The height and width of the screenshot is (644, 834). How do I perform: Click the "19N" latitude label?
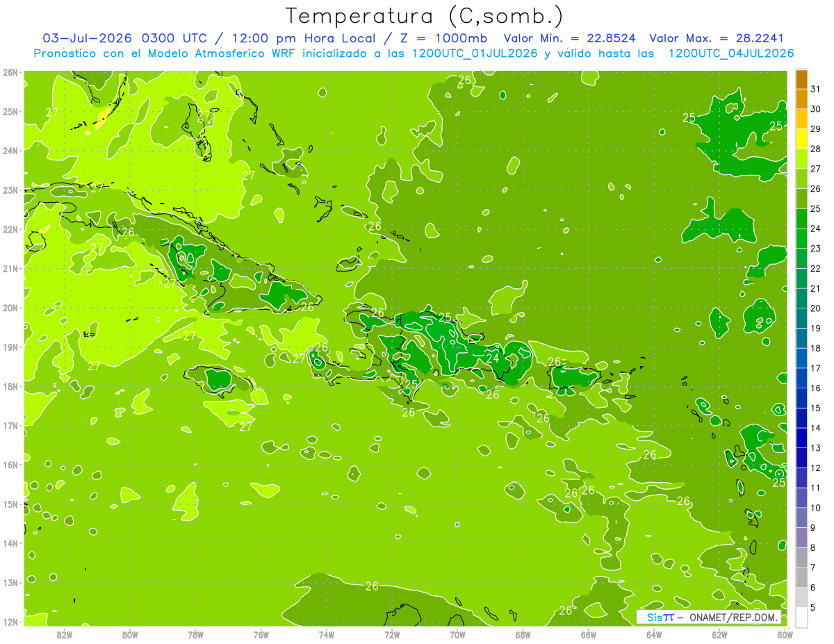(x=10, y=347)
